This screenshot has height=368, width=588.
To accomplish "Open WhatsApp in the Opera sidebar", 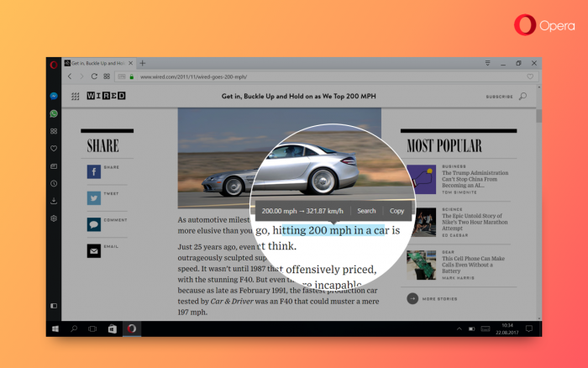I will [54, 113].
